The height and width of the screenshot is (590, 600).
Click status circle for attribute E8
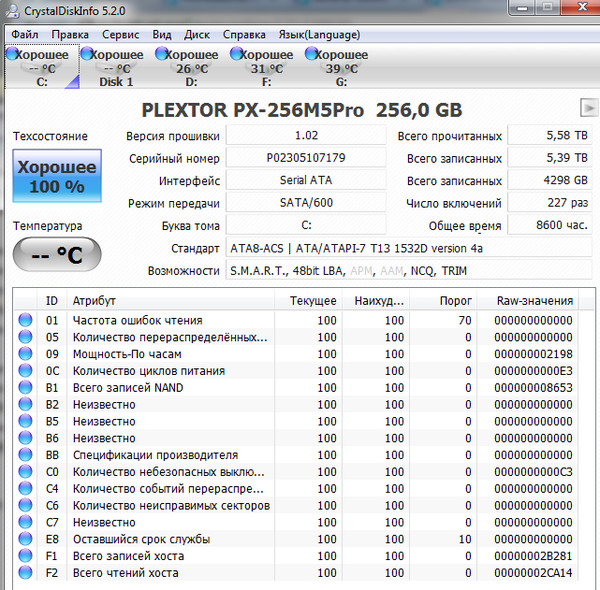25,539
